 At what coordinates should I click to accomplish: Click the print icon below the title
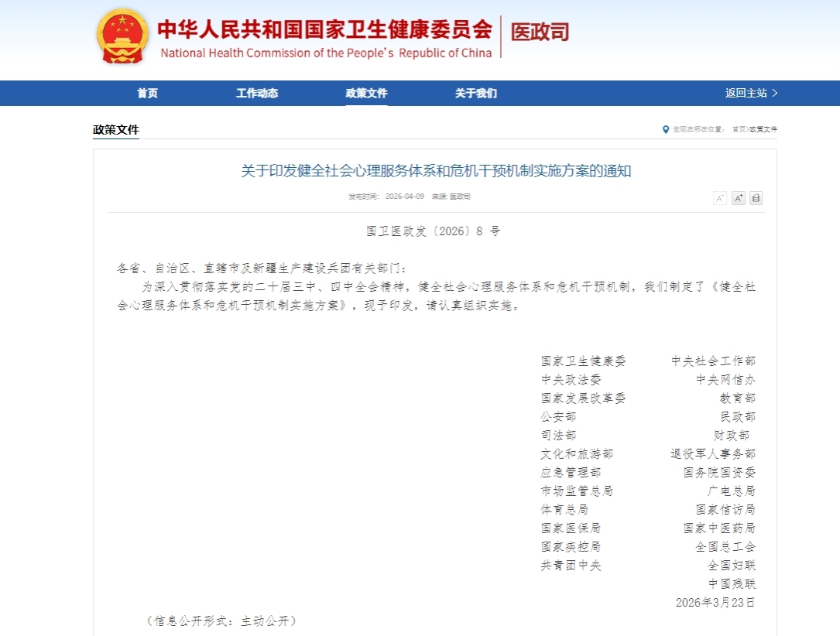(x=756, y=198)
